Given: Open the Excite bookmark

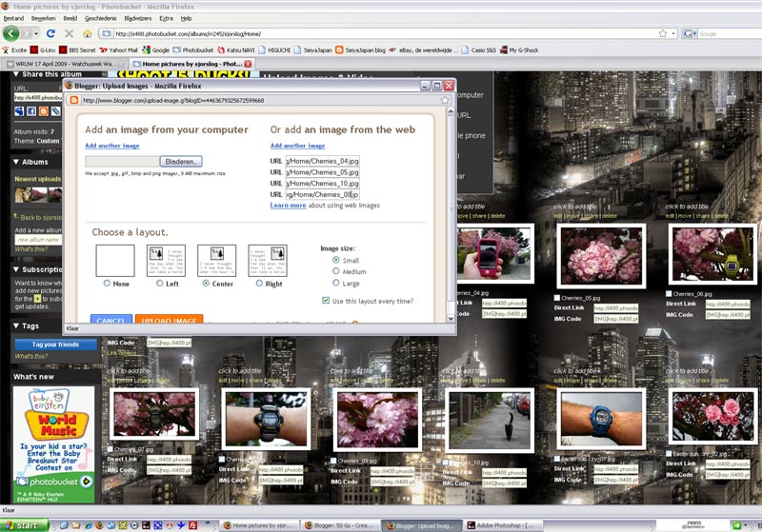Looking at the screenshot, I should [x=14, y=50].
